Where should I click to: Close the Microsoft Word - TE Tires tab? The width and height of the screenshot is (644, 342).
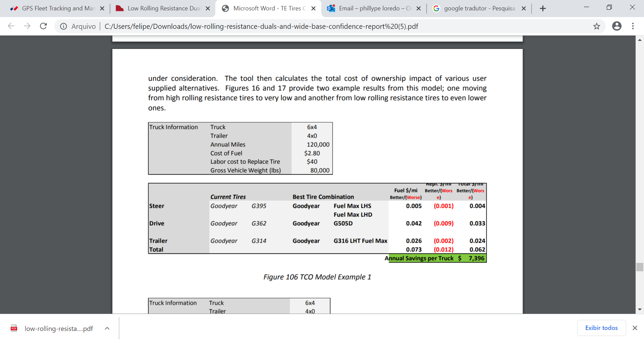[x=313, y=8]
